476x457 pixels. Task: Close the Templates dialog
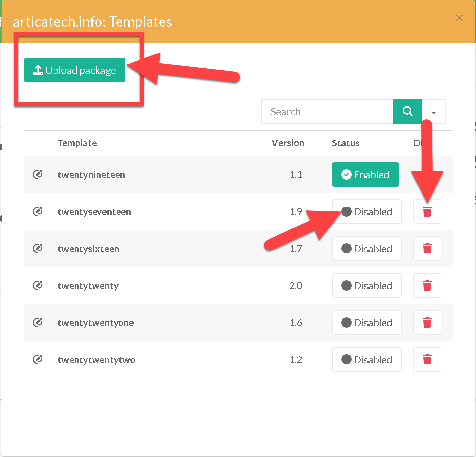(459, 18)
